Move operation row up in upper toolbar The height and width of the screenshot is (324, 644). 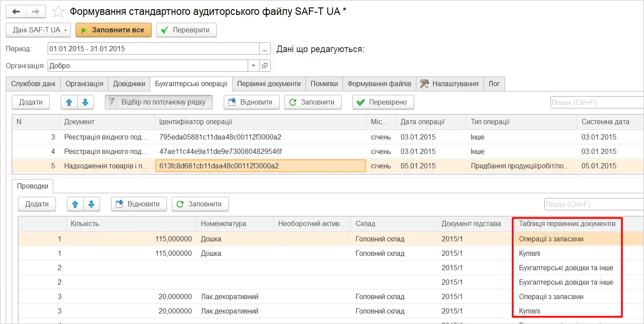[69, 102]
